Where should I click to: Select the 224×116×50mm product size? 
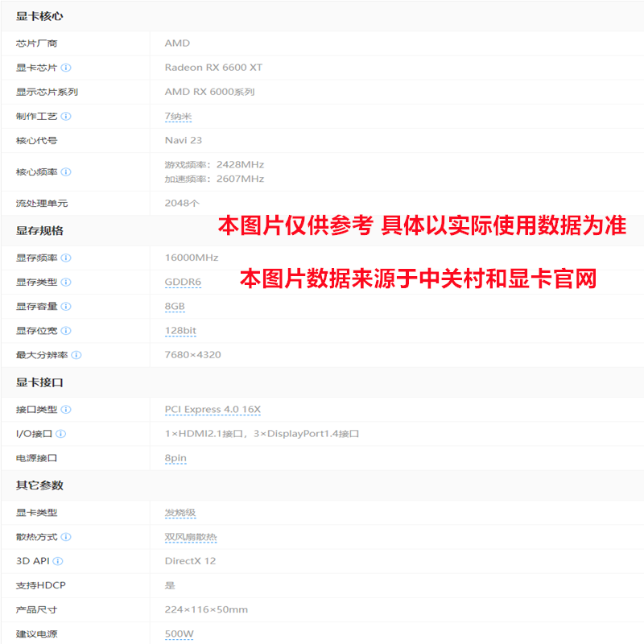(x=206, y=609)
